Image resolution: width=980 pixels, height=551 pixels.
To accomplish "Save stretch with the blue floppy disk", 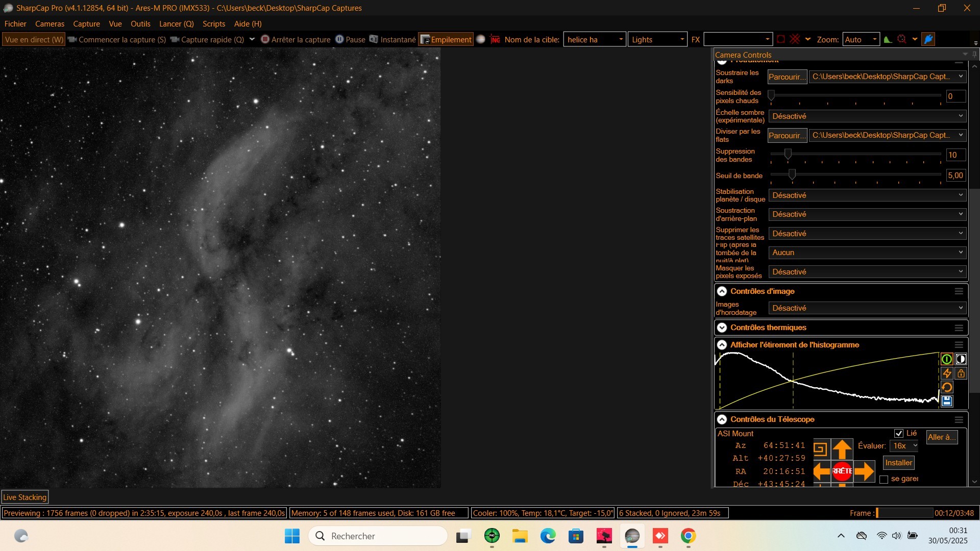I will tap(946, 401).
